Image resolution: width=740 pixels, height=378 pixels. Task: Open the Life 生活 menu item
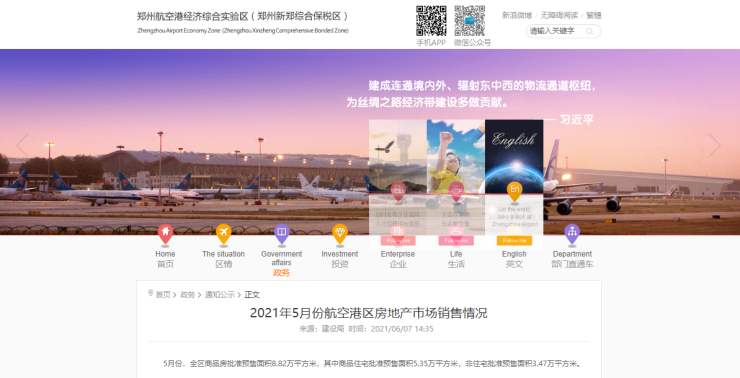(x=456, y=259)
